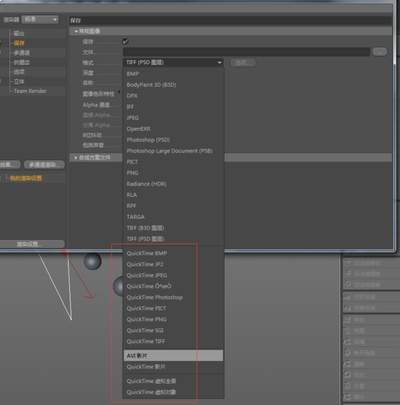This screenshot has height=405, width=400.
Task: Pick Radiance (HDR) format
Action: coord(146,184)
